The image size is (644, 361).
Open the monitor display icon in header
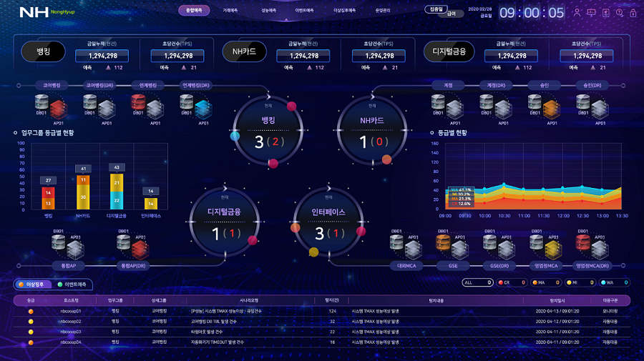[x=591, y=12]
